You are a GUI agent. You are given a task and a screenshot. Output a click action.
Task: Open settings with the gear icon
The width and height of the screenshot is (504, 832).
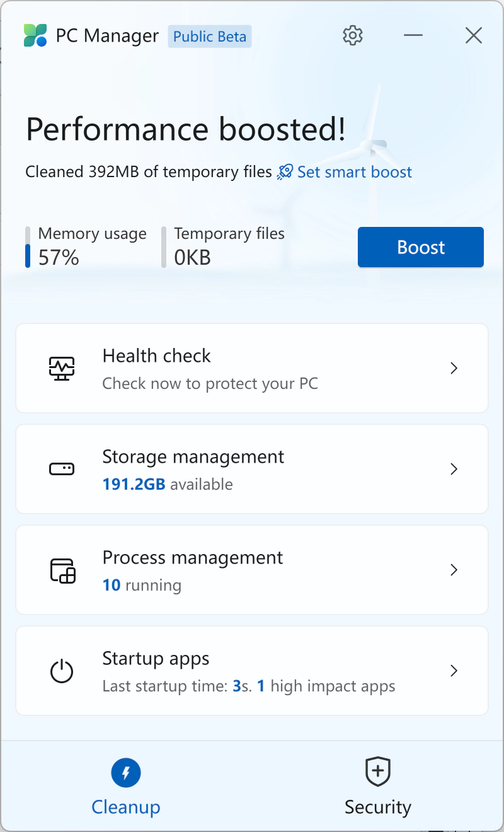353,36
